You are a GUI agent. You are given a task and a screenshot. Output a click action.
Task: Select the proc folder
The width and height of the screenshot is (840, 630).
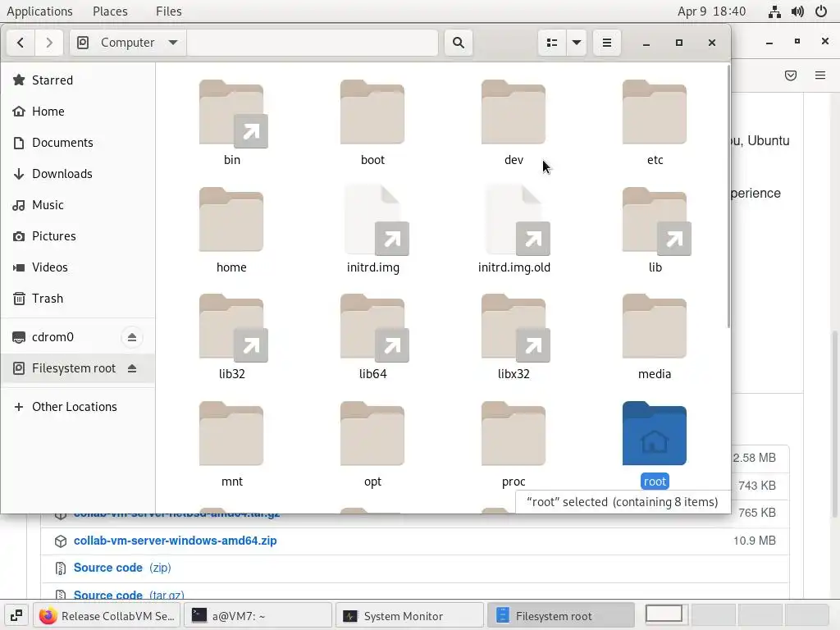pyautogui.click(x=514, y=433)
